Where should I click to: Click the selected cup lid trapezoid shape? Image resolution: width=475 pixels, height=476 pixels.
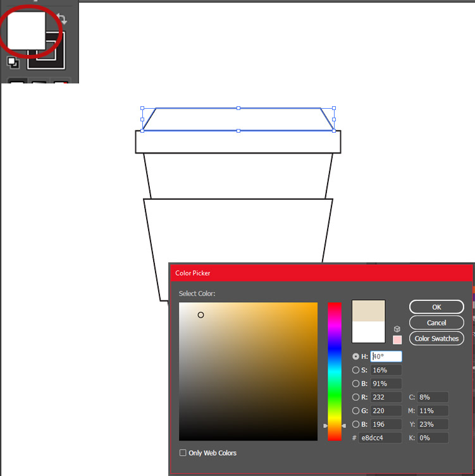tap(238, 119)
